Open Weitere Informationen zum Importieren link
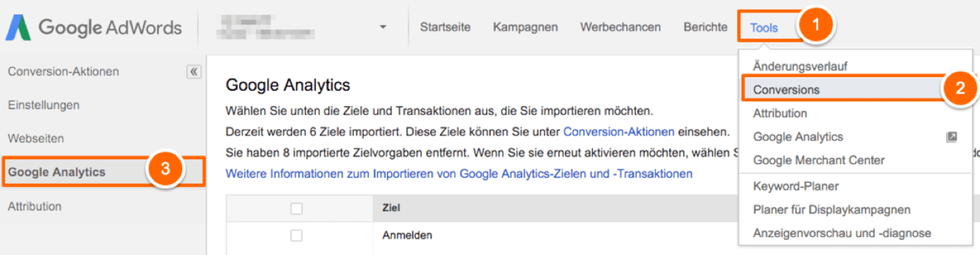Image resolution: width=980 pixels, height=255 pixels. pos(459,174)
